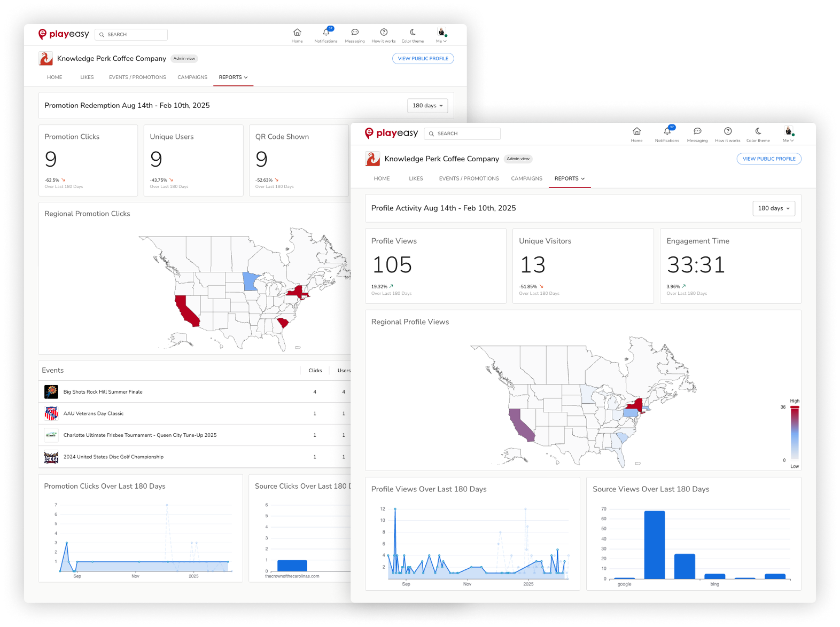Click search field in back window
Viewport: 840px width, 627px height.
[x=131, y=34]
